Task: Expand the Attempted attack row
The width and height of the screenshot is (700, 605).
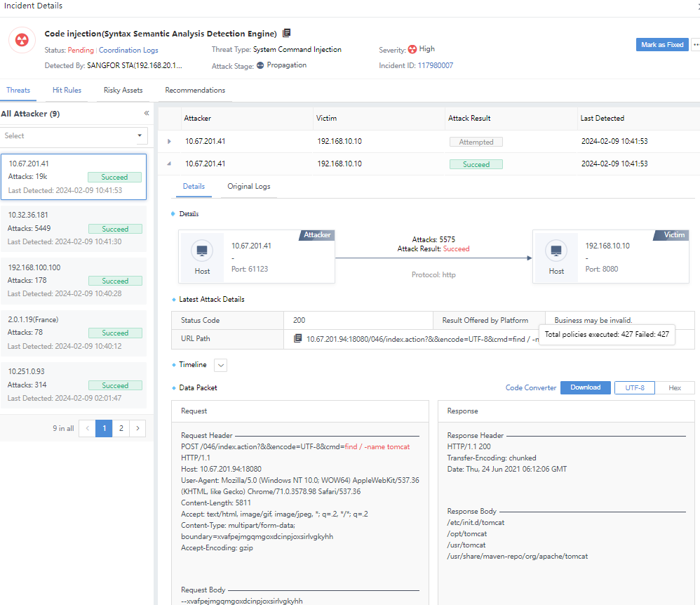Action: click(169, 142)
